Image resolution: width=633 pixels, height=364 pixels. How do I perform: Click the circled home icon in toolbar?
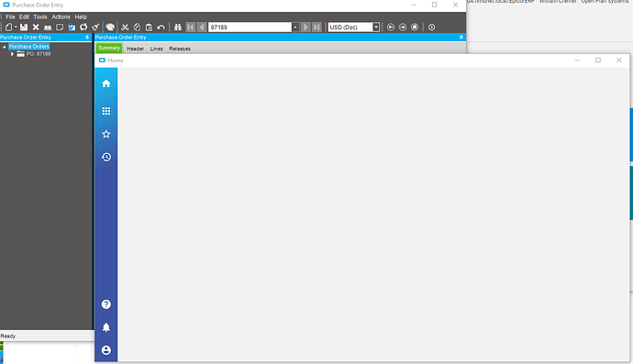(x=415, y=27)
